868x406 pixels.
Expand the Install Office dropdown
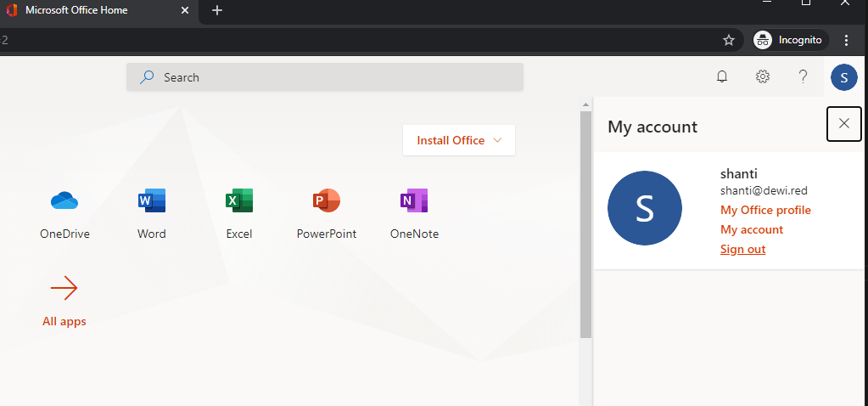coord(459,140)
